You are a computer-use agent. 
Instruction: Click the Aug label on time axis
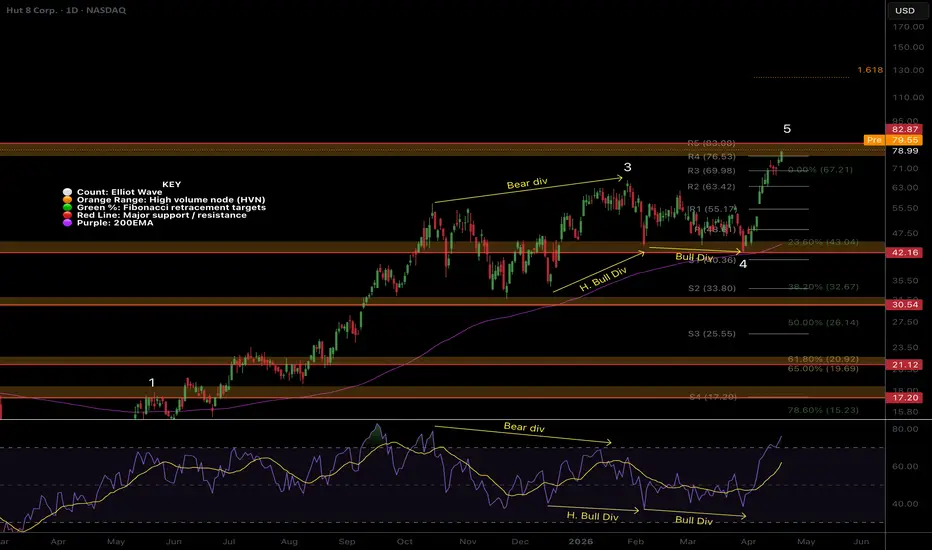289,542
